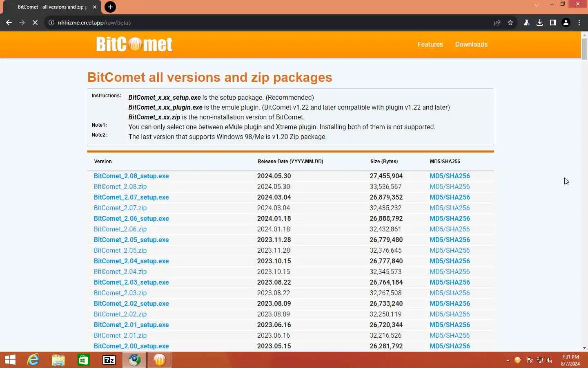The width and height of the screenshot is (588, 368).
Task: Open 7-Zip from taskbar
Action: 109,360
